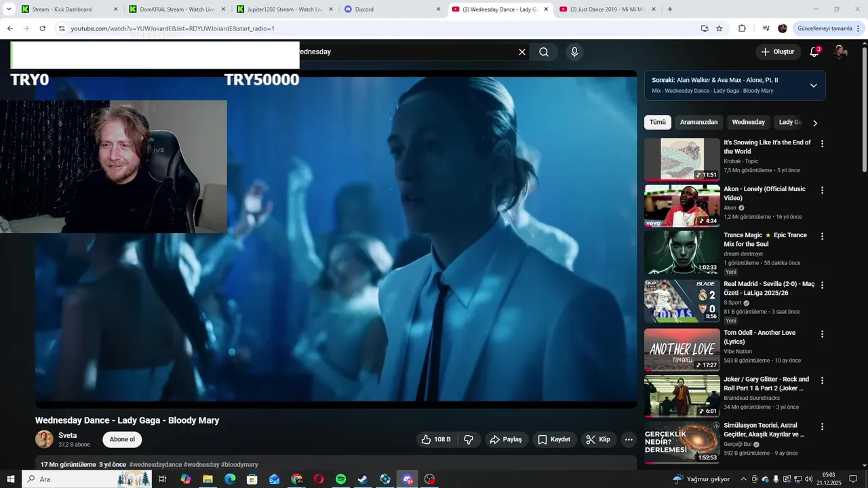Open the more actions three-dot menu under video
Screen dimensions: 868x488
point(629,439)
